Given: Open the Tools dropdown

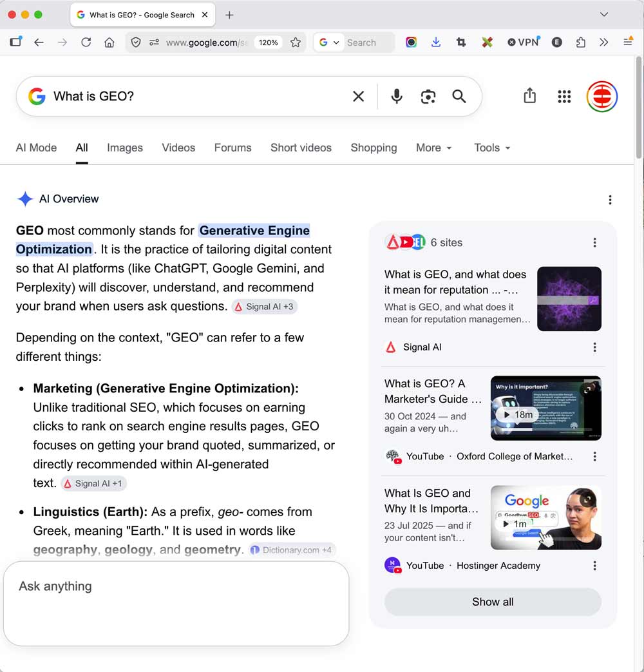Looking at the screenshot, I should [x=492, y=148].
